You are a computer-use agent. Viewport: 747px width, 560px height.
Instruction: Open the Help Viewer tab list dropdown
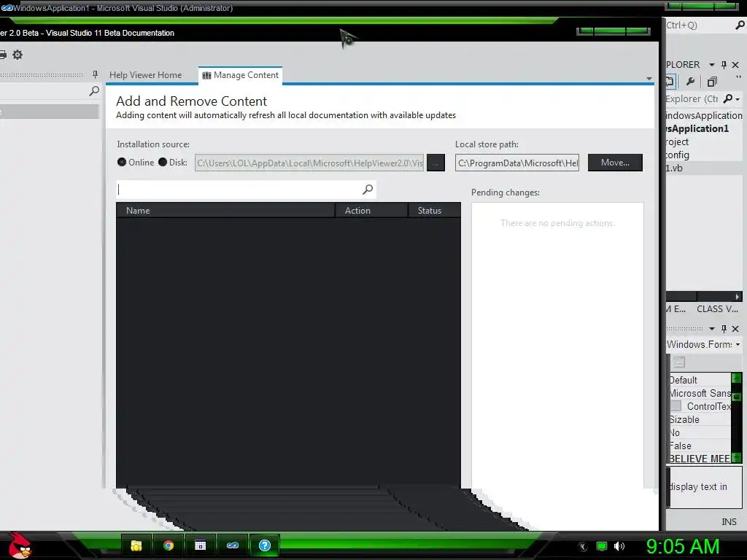coord(649,79)
